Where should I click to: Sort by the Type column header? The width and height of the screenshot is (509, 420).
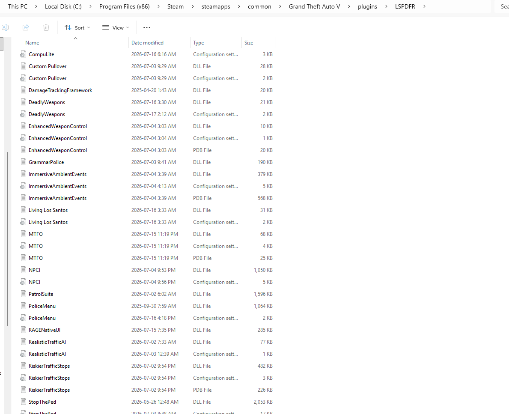coord(198,43)
